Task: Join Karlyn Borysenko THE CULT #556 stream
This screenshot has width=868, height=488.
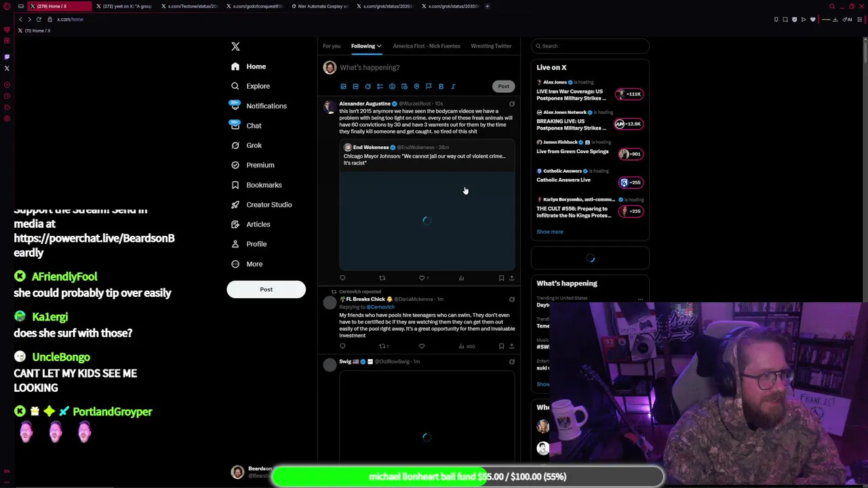Action: pyautogui.click(x=589, y=209)
